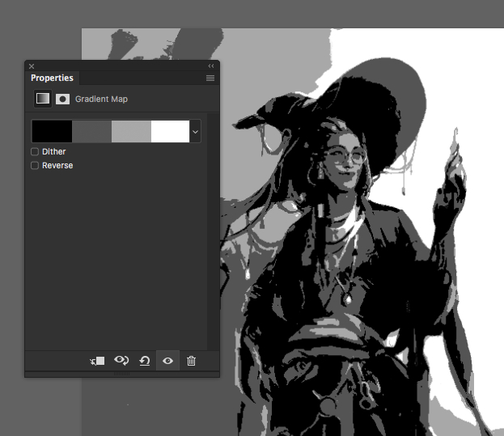This screenshot has width=504, height=436.
Task: Click the clip adjustment to layer icon
Action: click(x=97, y=361)
